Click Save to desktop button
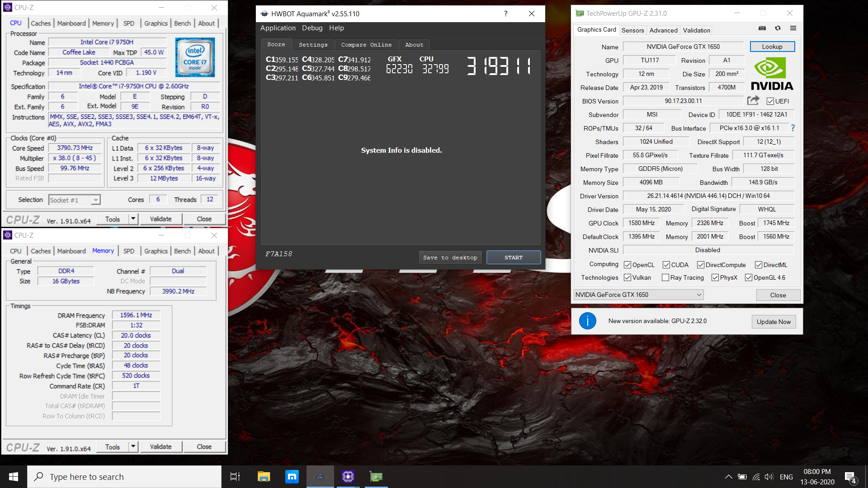The height and width of the screenshot is (488, 868). (450, 258)
